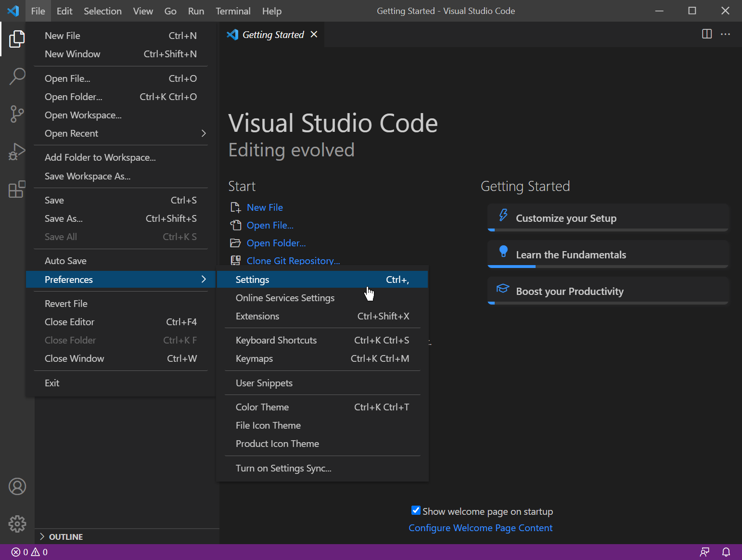Open the Source Control icon
742x560 pixels.
tap(17, 114)
